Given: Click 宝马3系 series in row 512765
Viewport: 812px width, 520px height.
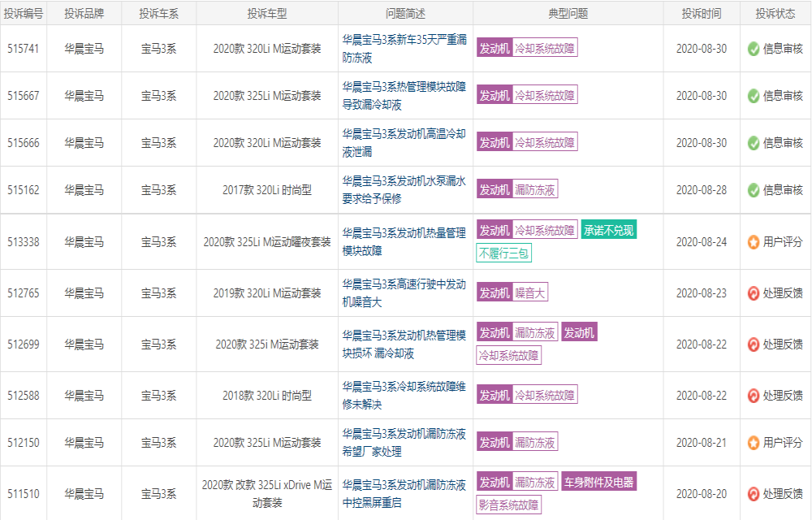Looking at the screenshot, I should point(158,293).
